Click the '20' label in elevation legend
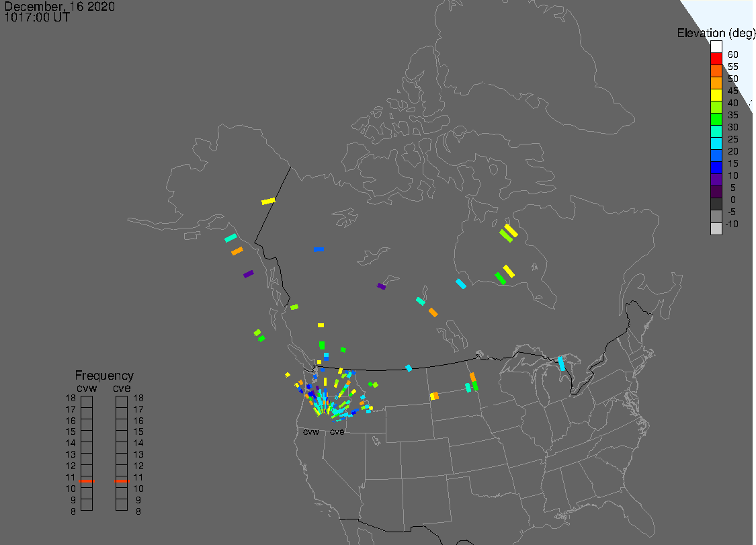 (x=733, y=151)
